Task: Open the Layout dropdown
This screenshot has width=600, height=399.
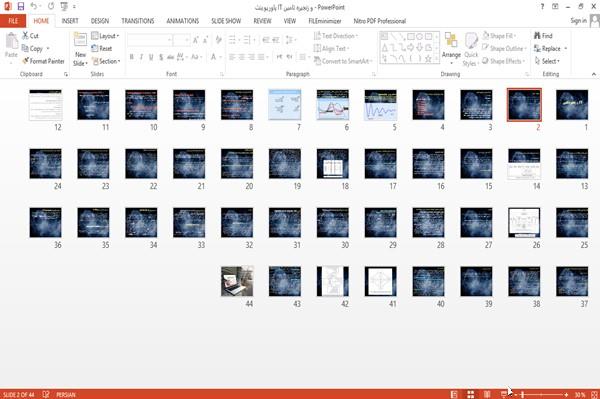Action: tap(105, 36)
